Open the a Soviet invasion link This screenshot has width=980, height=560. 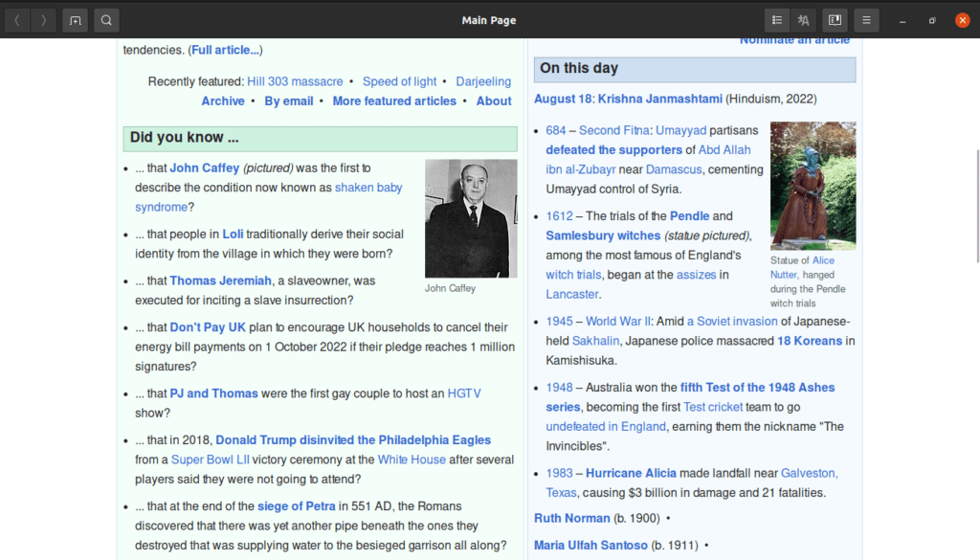click(732, 322)
